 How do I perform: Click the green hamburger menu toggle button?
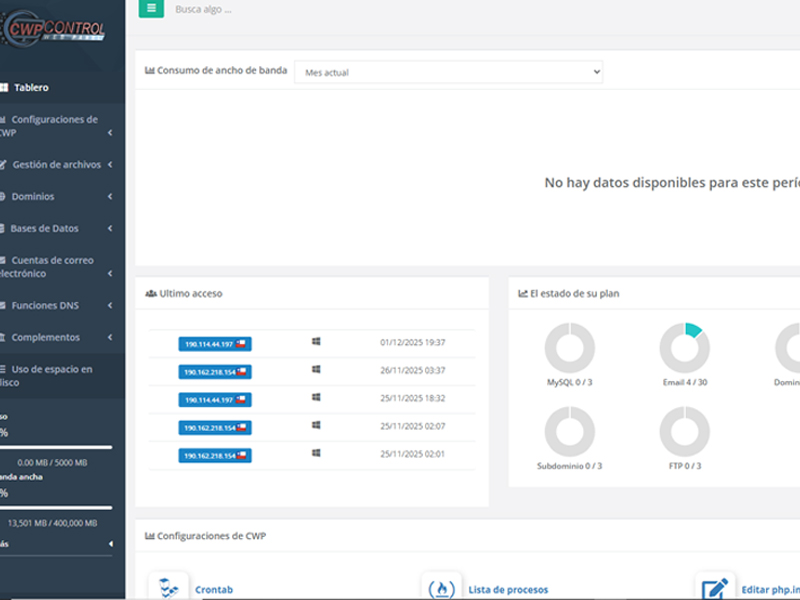point(151,9)
